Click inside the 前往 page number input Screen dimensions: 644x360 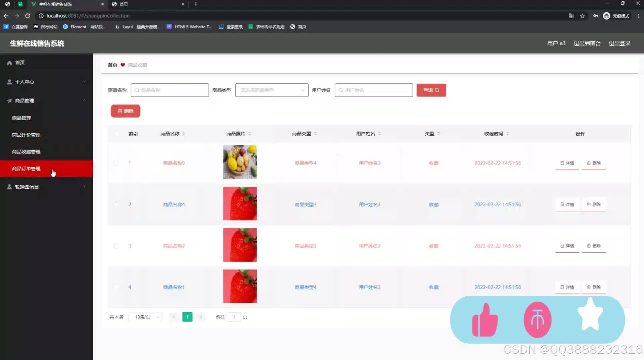(234, 317)
